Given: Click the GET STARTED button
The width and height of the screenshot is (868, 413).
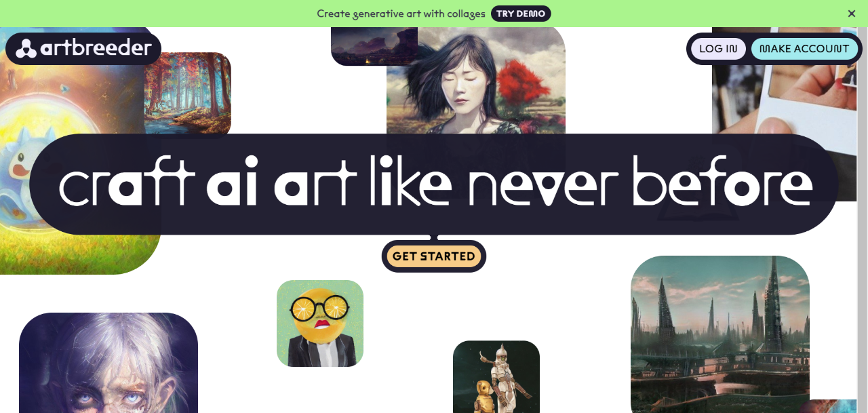Looking at the screenshot, I should (x=434, y=256).
